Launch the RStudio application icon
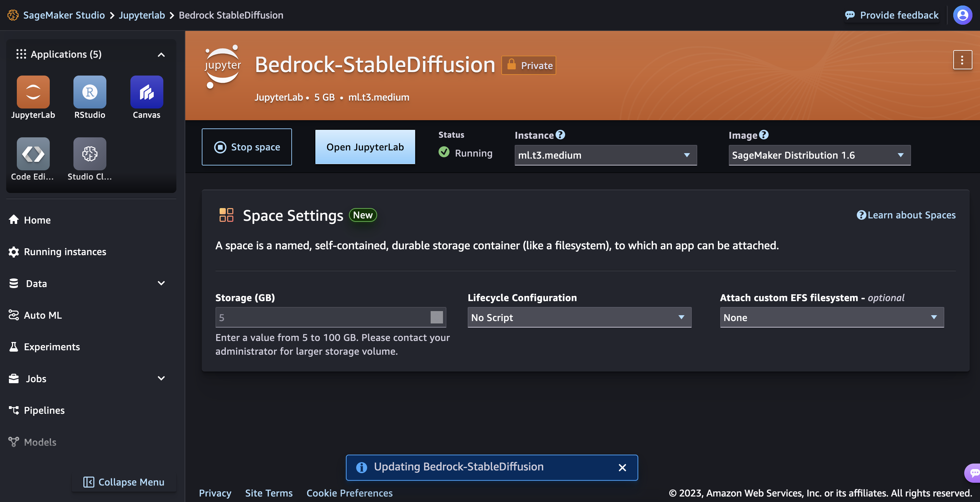 coord(90,92)
